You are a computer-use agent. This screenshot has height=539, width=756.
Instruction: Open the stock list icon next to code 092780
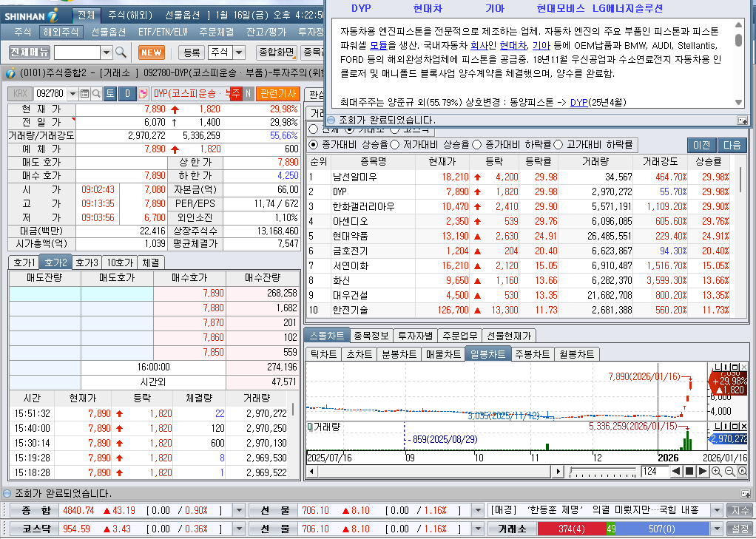[85, 93]
